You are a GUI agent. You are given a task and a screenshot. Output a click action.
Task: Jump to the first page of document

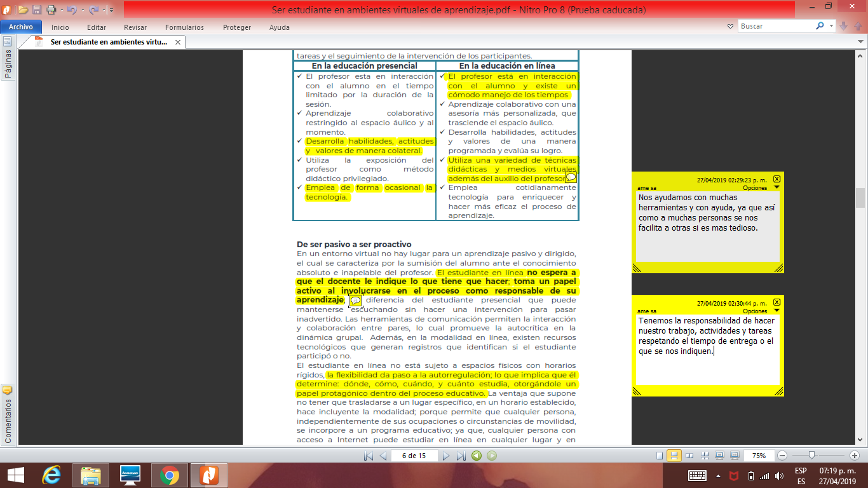click(368, 456)
